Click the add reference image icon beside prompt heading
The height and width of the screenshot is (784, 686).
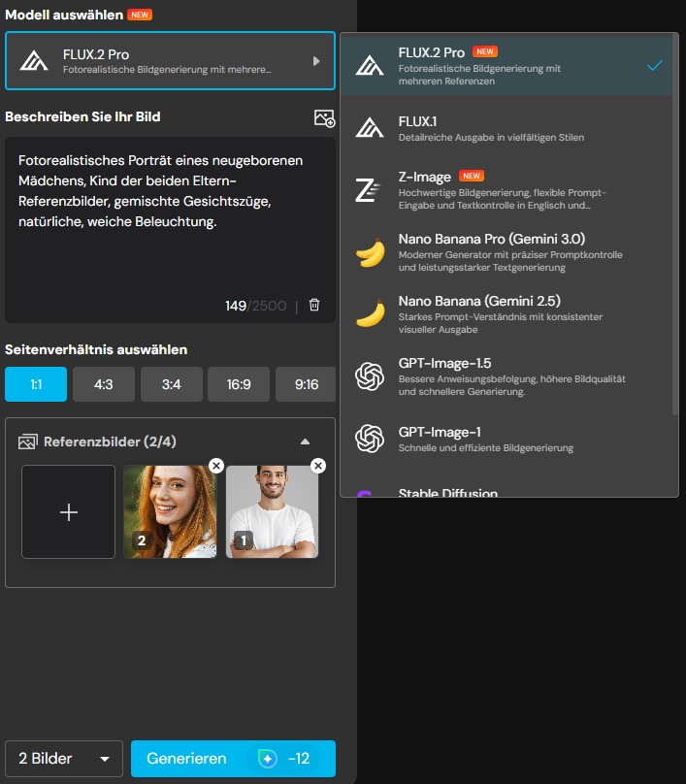pos(324,118)
